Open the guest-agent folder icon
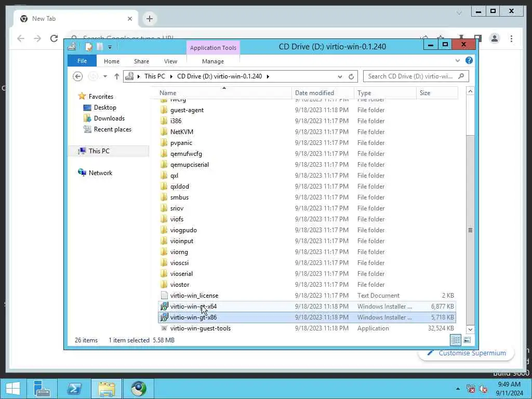This screenshot has width=532, height=399. click(164, 110)
